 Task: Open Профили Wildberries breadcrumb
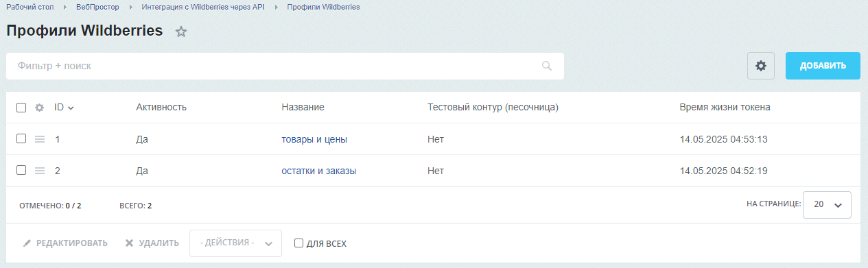click(323, 7)
